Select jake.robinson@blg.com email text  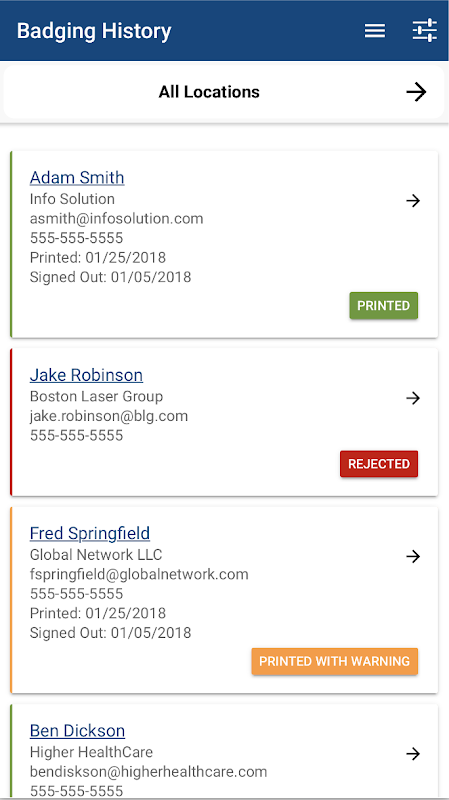109,416
